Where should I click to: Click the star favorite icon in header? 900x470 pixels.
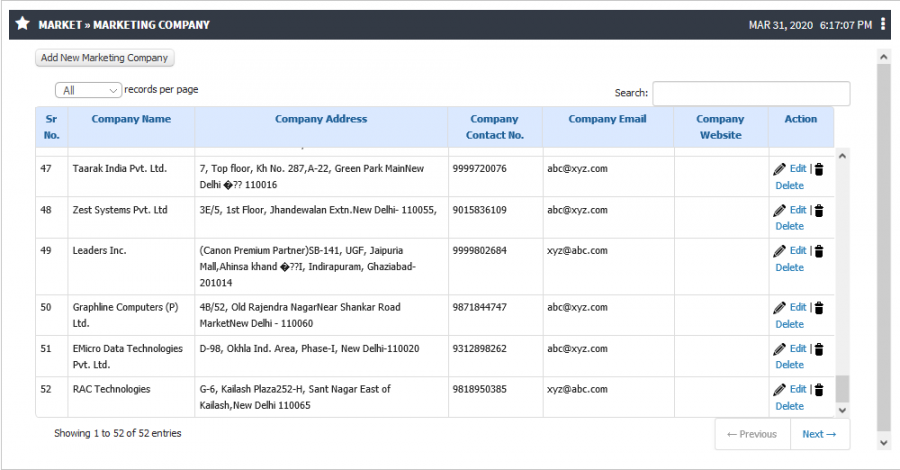click(x=22, y=24)
